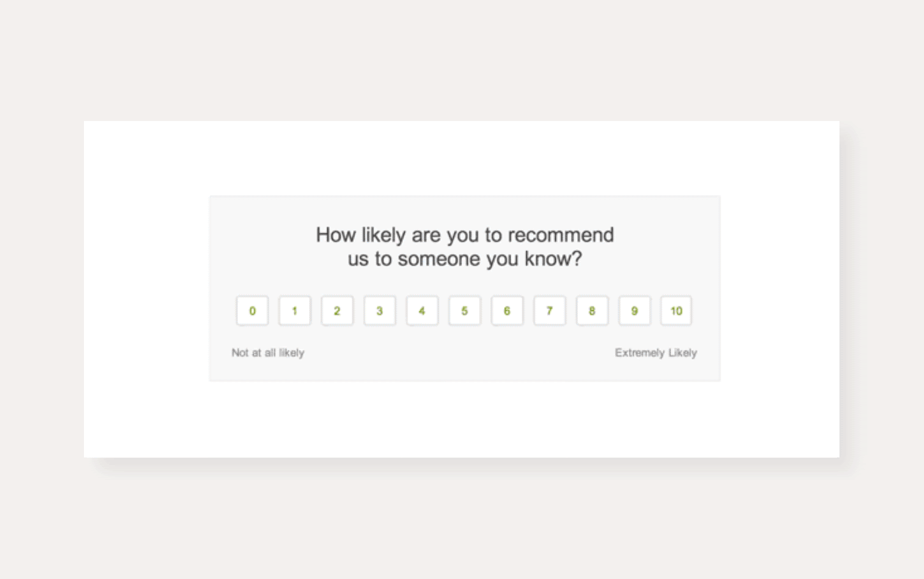Viewport: 924px width, 579px height.
Task: Click the 'Extremely Likely' label
Action: (x=655, y=353)
